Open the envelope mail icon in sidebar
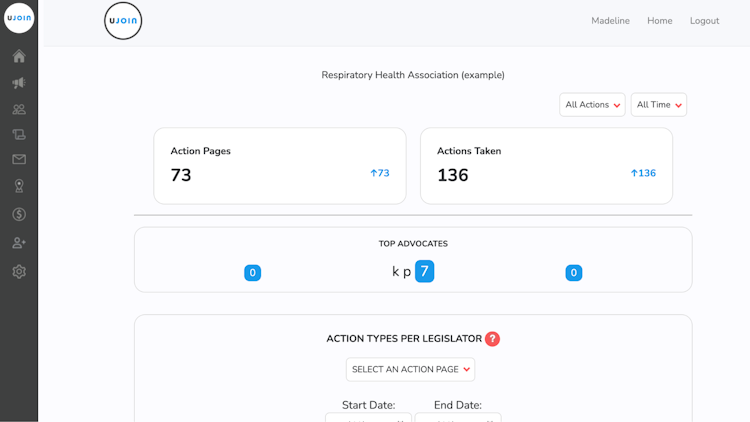The width and height of the screenshot is (750, 422). click(19, 159)
